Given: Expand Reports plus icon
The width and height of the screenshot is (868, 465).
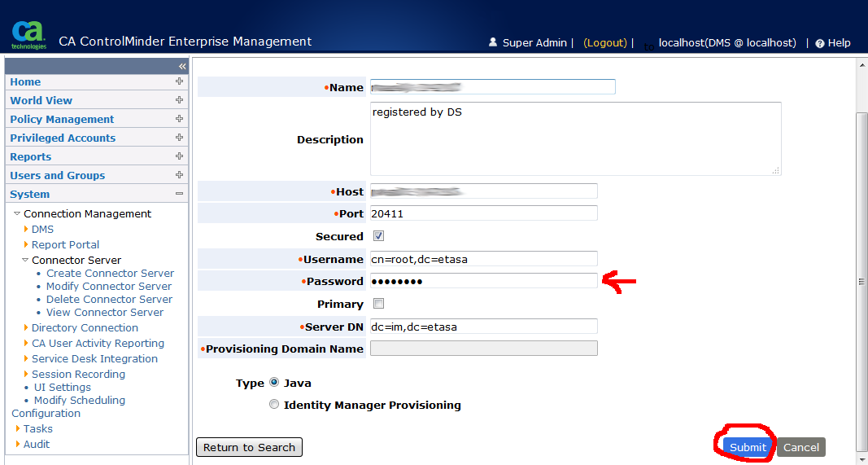Looking at the screenshot, I should pyautogui.click(x=179, y=156).
